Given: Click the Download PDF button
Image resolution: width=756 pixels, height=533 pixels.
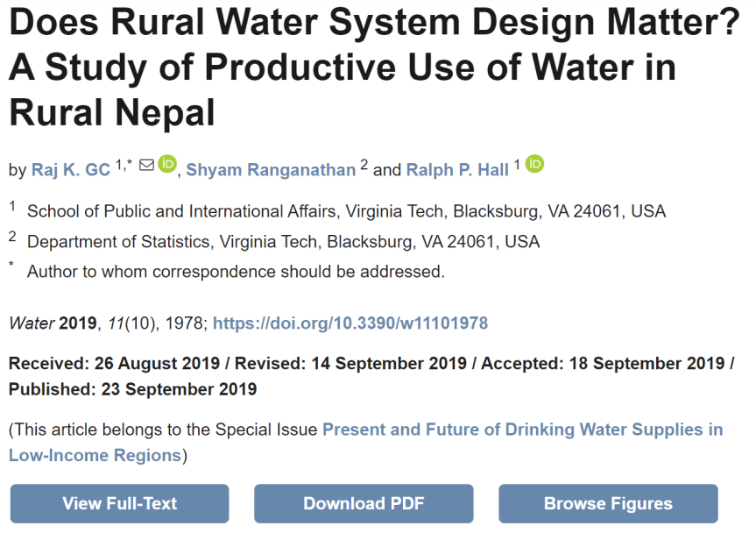Looking at the screenshot, I should click(x=364, y=503).
